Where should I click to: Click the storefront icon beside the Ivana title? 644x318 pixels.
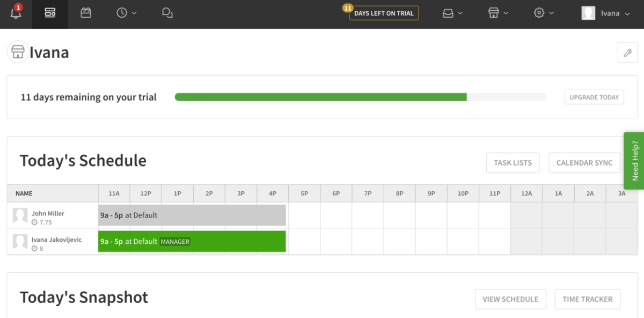click(18, 51)
